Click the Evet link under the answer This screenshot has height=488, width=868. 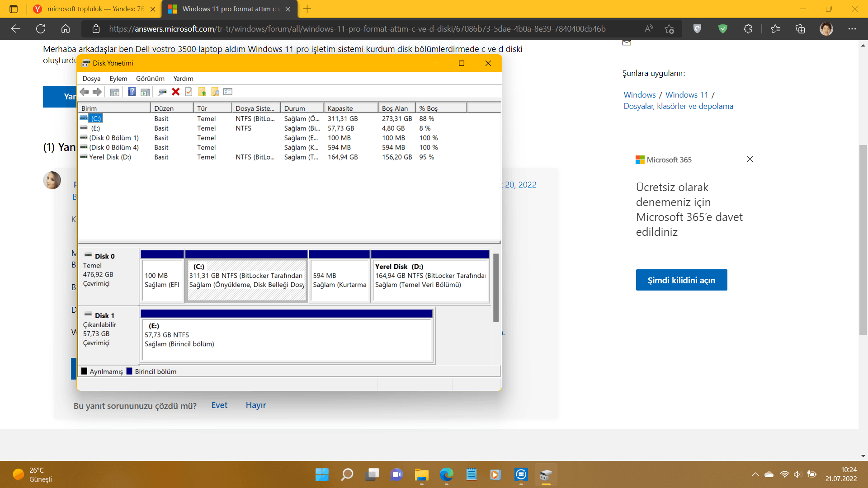coord(219,405)
